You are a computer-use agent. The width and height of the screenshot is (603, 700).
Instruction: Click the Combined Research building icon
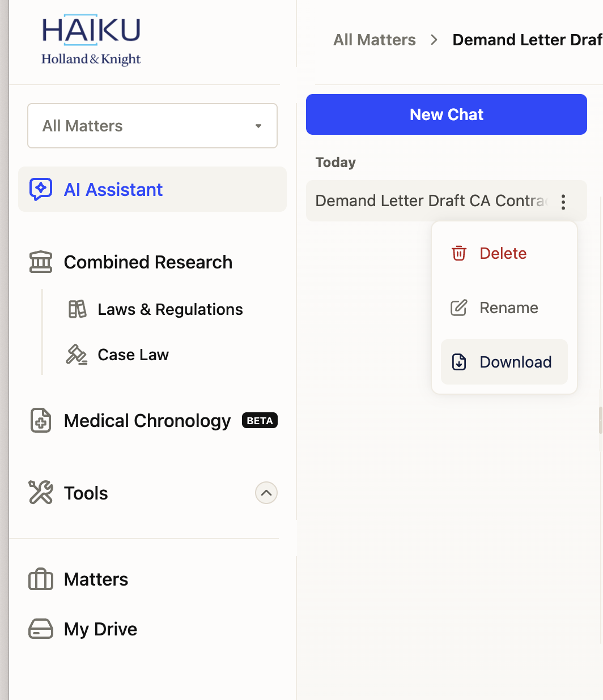pos(41,262)
